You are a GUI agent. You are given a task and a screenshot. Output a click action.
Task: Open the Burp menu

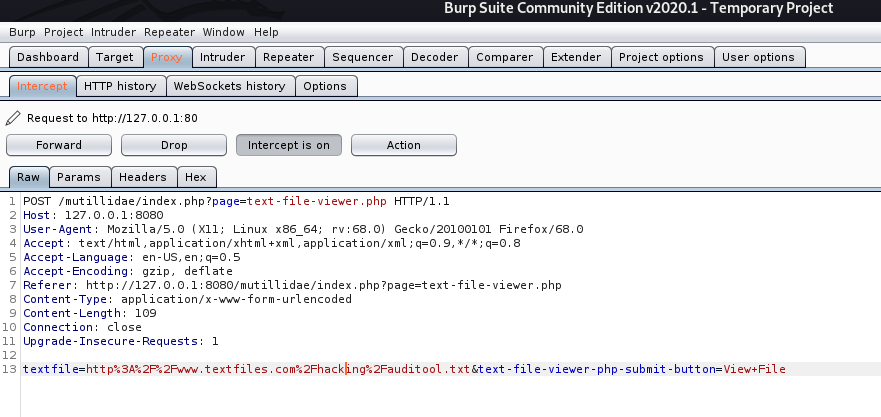[22, 32]
